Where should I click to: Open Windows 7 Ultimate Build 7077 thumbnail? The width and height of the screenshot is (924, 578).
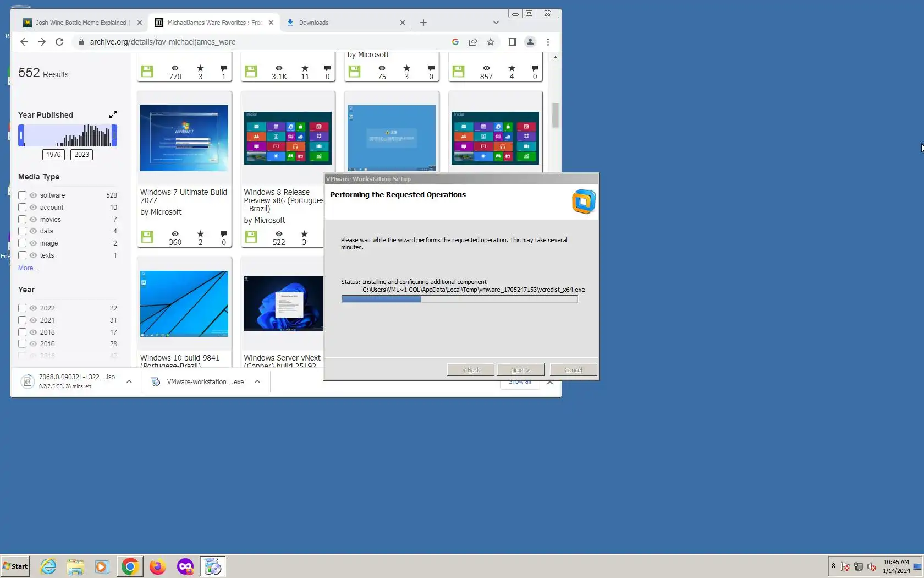tap(184, 138)
